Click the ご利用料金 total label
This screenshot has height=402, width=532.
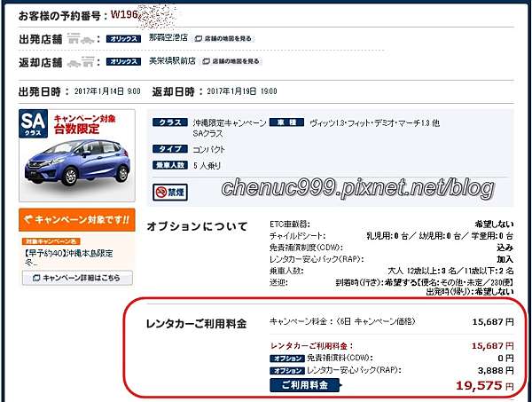[x=305, y=385]
